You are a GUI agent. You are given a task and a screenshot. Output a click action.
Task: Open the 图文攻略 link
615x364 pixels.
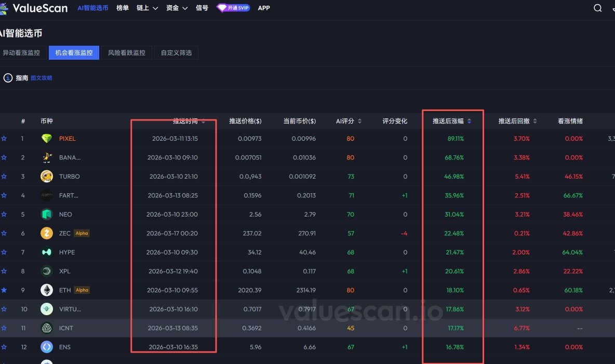(42, 78)
